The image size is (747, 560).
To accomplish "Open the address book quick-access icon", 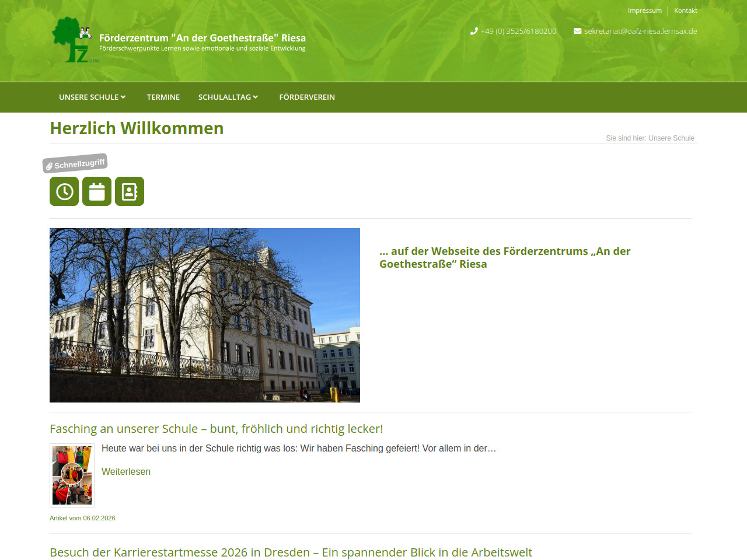I will [x=130, y=191].
